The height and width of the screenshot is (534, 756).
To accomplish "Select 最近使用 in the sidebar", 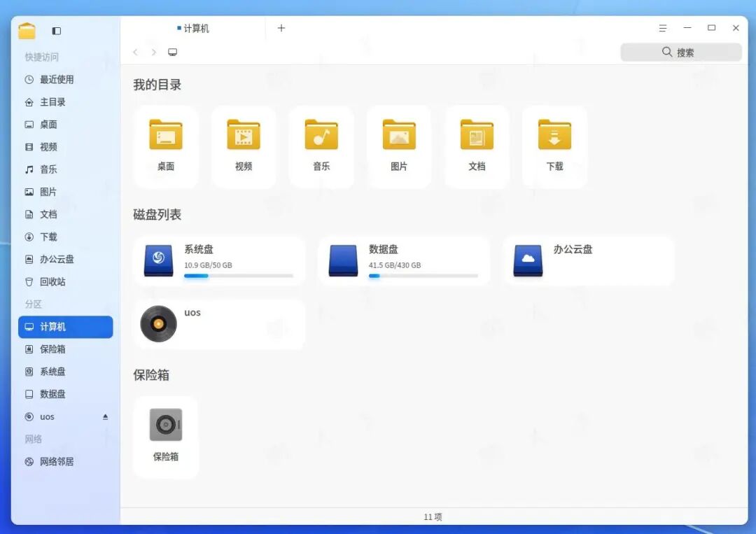I will pyautogui.click(x=57, y=80).
